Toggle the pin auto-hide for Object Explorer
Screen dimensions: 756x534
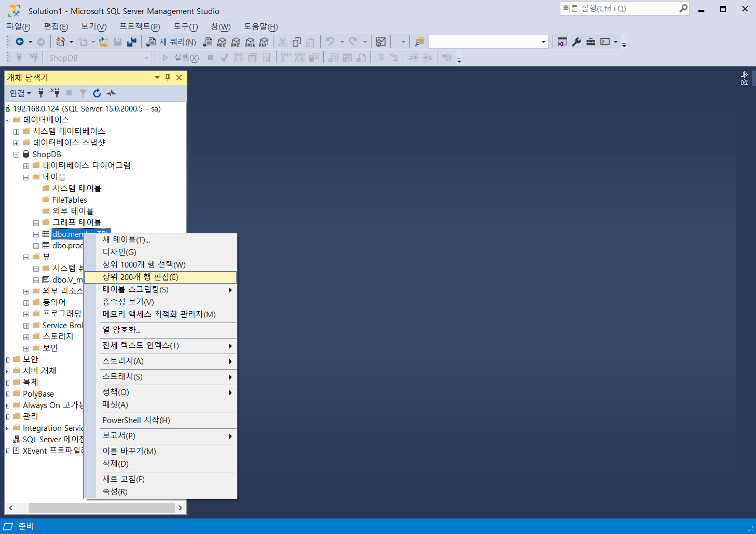pyautogui.click(x=168, y=78)
